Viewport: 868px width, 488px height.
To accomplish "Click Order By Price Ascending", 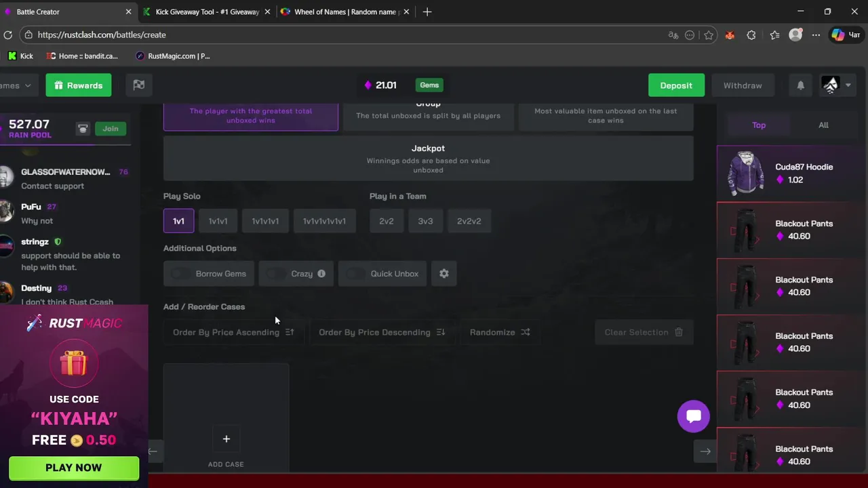I will tap(233, 332).
